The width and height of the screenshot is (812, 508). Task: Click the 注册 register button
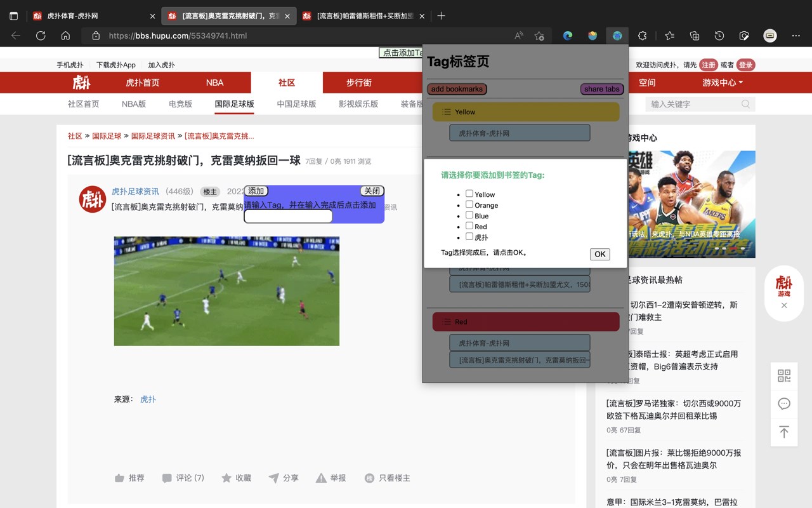pyautogui.click(x=709, y=65)
